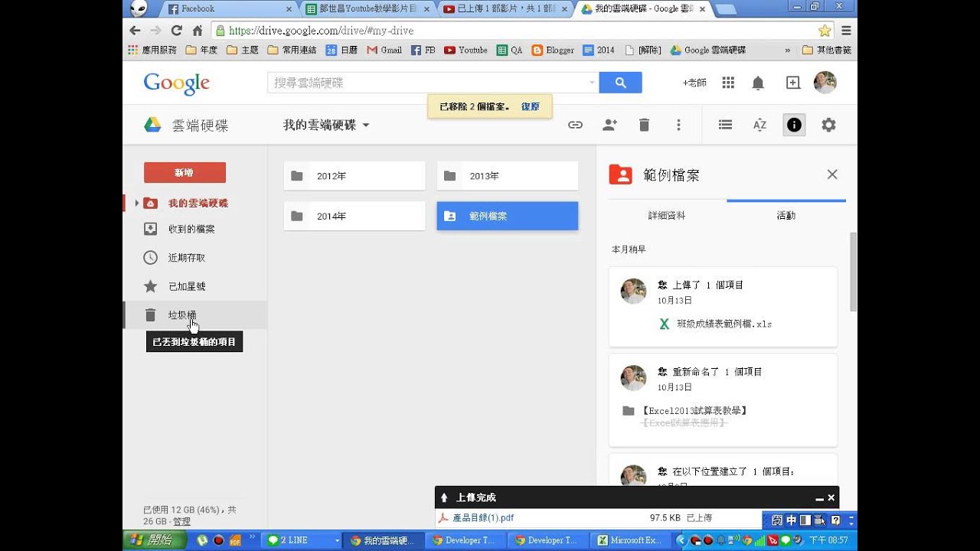The image size is (980, 551).
Task: Select 我的雲端硬碟 in the sidebar
Action: pyautogui.click(x=198, y=203)
